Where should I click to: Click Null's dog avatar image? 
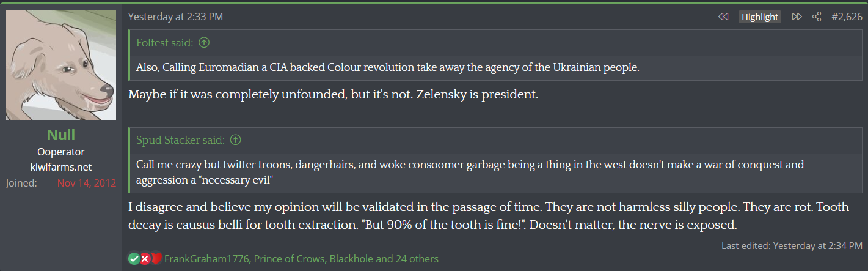61,65
